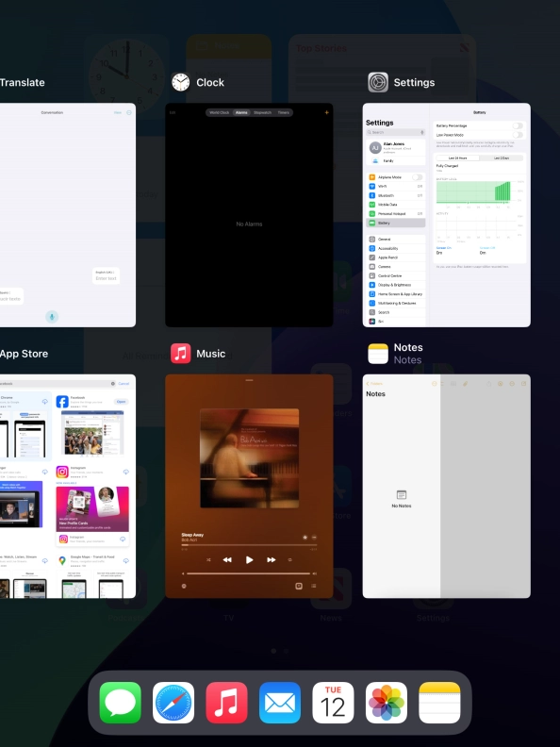
Task: Toggle shuffle in Music player
Action: 208,559
